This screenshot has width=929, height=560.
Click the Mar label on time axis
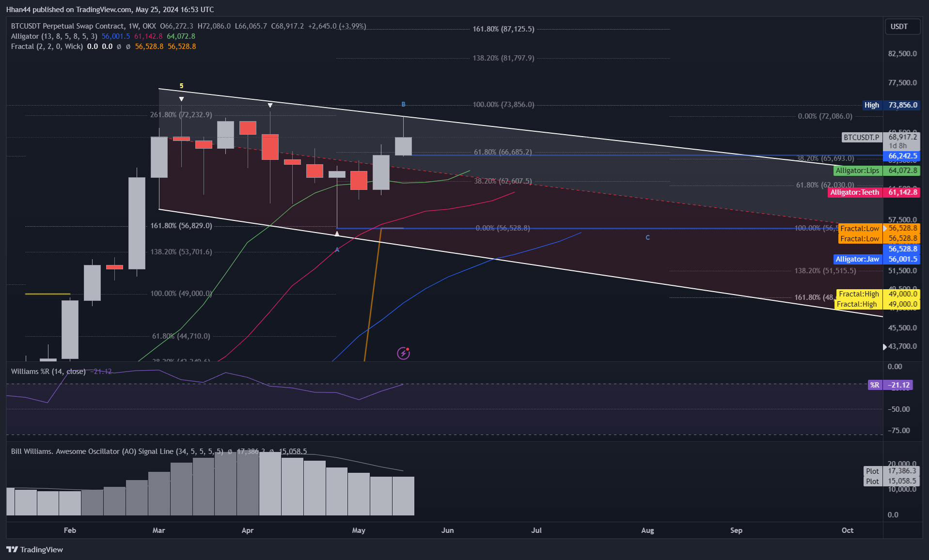coord(158,530)
